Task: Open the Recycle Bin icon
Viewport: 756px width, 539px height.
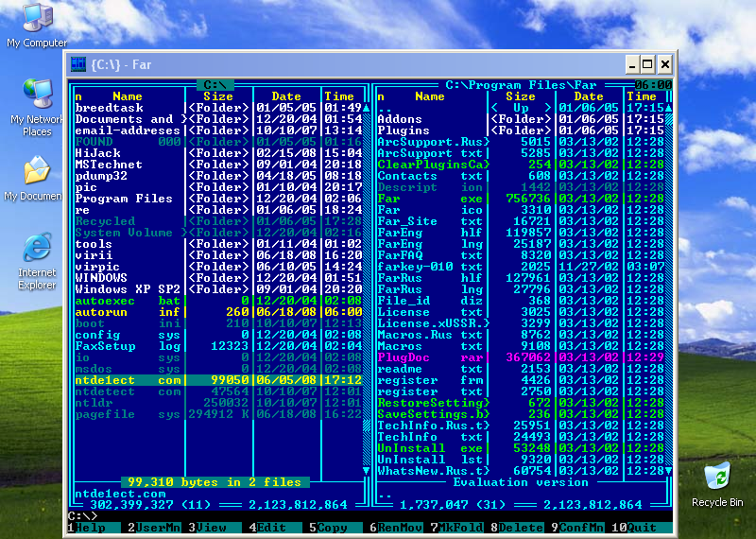Action: pos(717,484)
